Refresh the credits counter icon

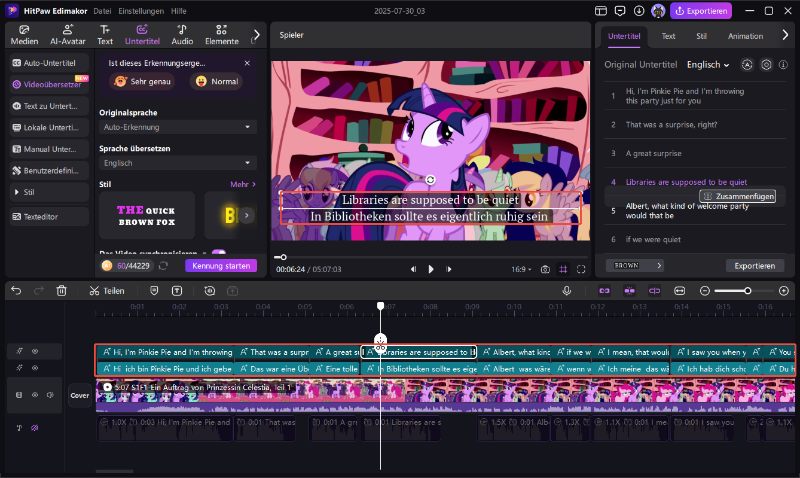pos(163,266)
